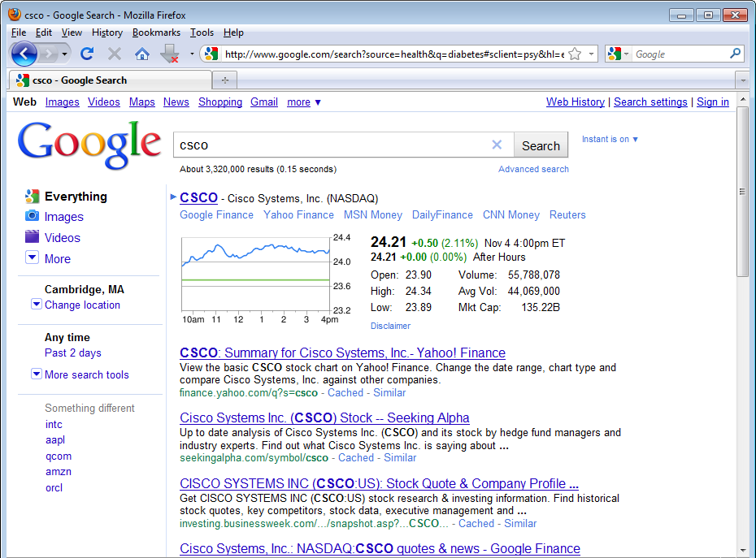
Task: Open the back/forward history dropdown
Action: [x=64, y=54]
